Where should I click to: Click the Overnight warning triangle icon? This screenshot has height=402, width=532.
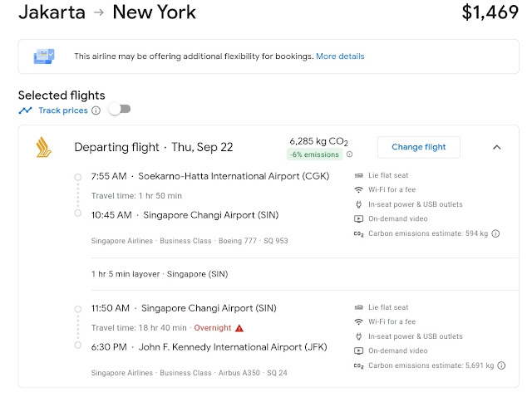(x=239, y=328)
